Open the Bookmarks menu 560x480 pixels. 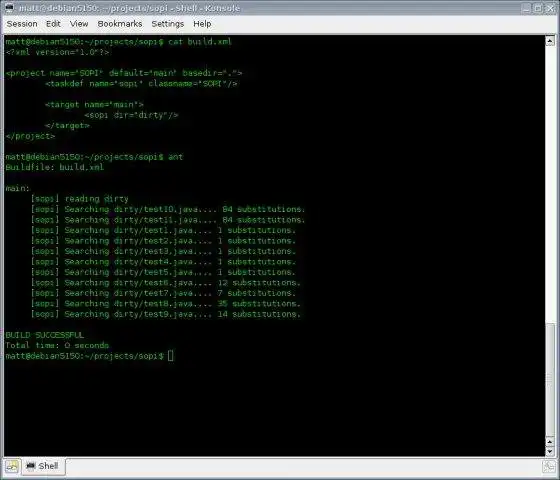(x=120, y=24)
